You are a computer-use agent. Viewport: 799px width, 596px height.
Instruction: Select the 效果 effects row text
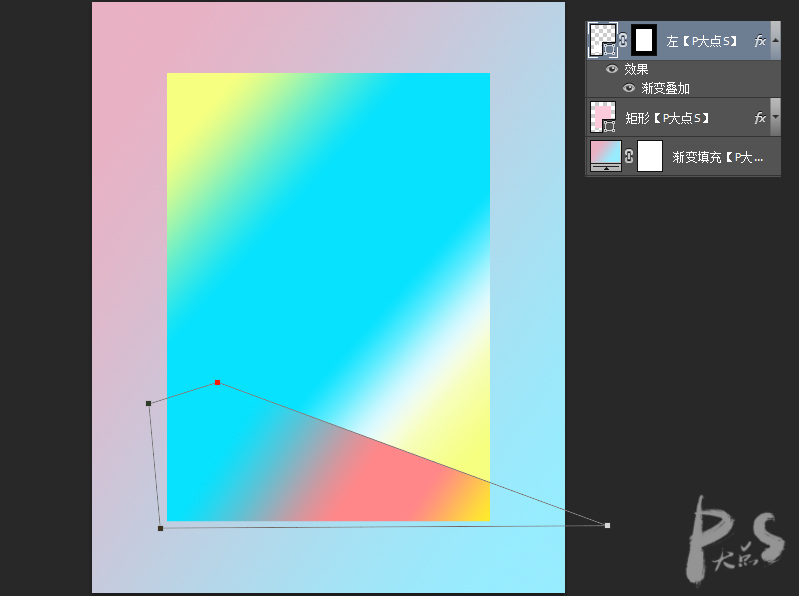tap(636, 69)
